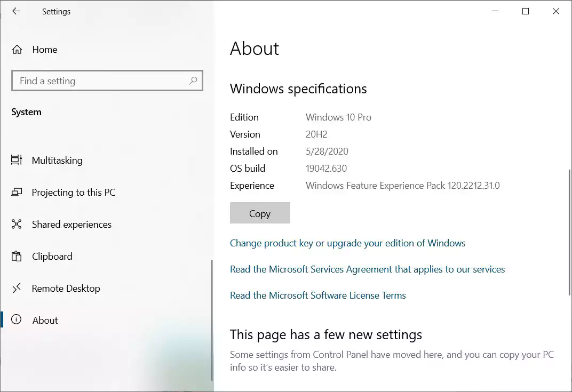Click the Windows specifications heading
Screen dimensions: 572x392
coord(298,89)
